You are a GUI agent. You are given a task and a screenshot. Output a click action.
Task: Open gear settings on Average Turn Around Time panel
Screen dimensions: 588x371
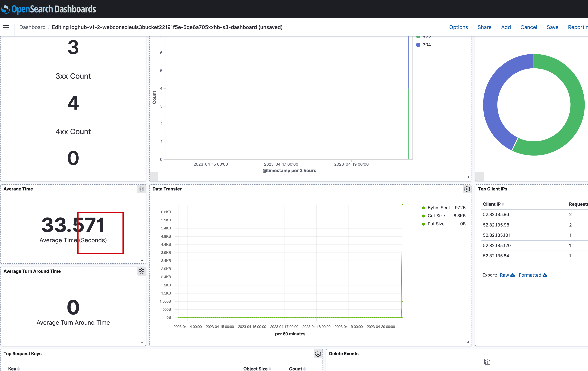click(142, 271)
